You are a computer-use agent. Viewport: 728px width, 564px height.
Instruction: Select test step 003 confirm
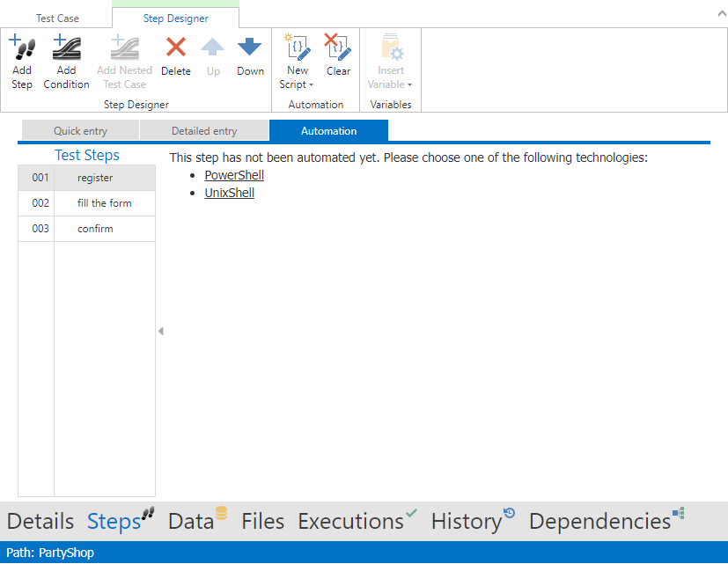point(95,229)
